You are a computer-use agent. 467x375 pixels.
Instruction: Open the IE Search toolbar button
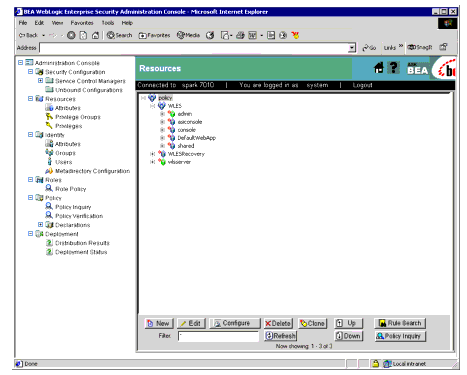119,35
